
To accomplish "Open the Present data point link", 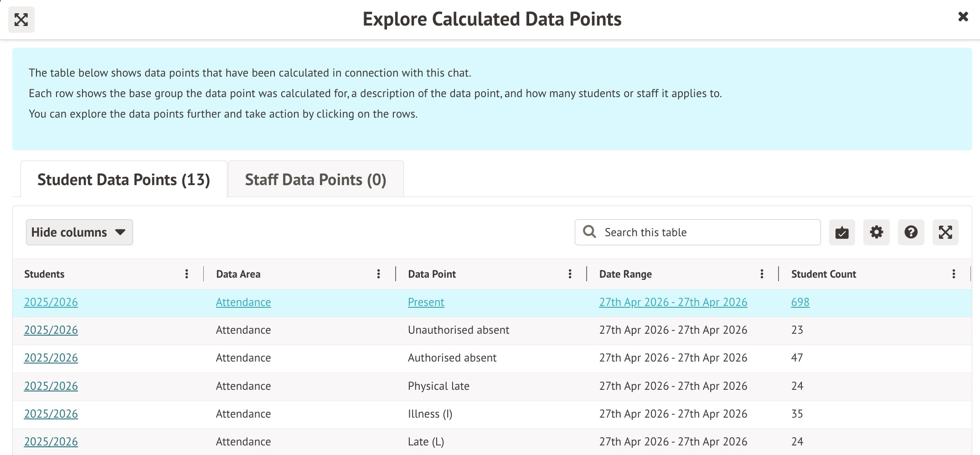I will [x=426, y=302].
